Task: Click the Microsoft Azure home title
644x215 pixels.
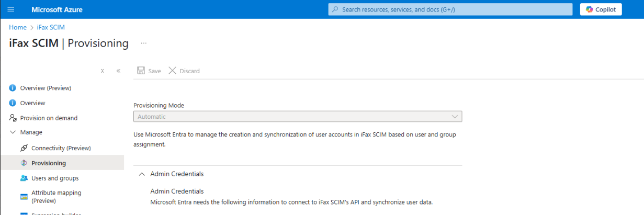Action: coord(57,9)
